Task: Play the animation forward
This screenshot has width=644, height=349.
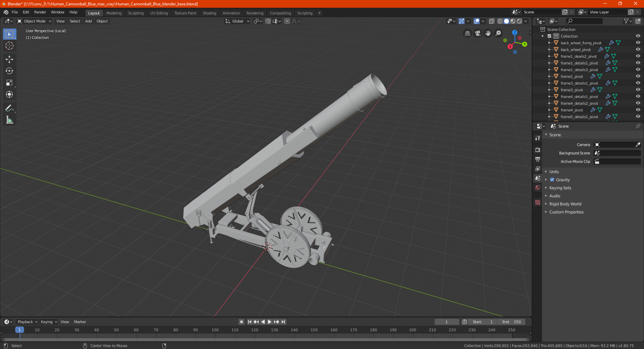Action: [x=270, y=322]
